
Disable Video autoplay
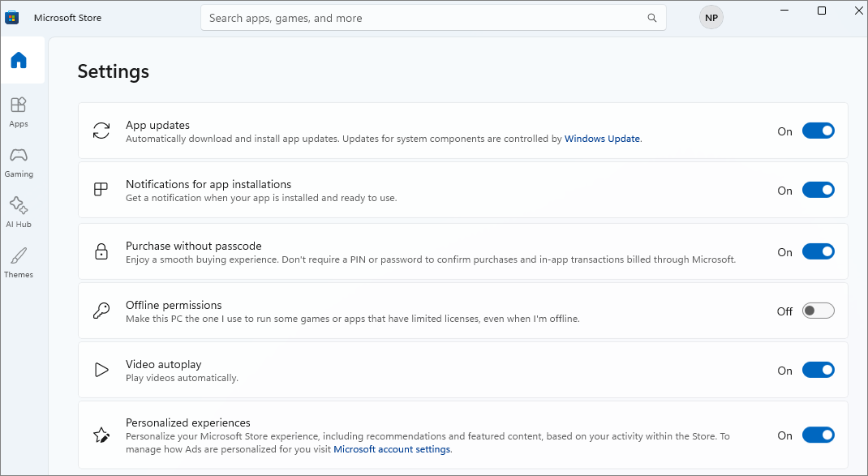click(x=818, y=370)
